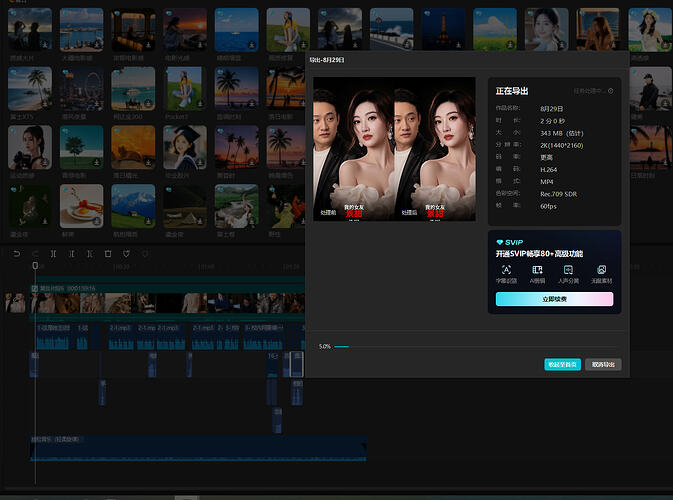This screenshot has height=500, width=673.
Task: Download the blue sea sailboat filter
Action: coord(252,45)
